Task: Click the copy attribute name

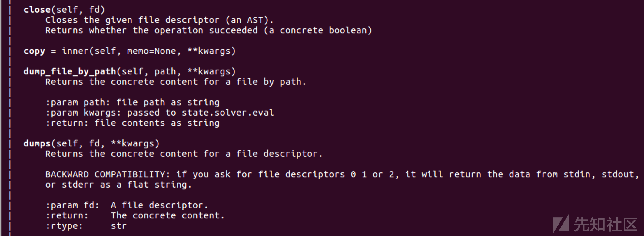Action: (x=34, y=51)
